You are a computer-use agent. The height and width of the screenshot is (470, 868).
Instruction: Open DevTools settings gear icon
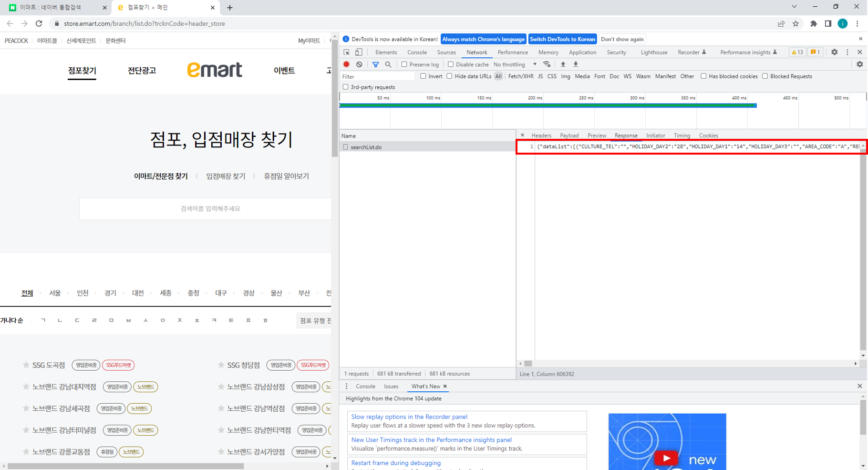834,52
